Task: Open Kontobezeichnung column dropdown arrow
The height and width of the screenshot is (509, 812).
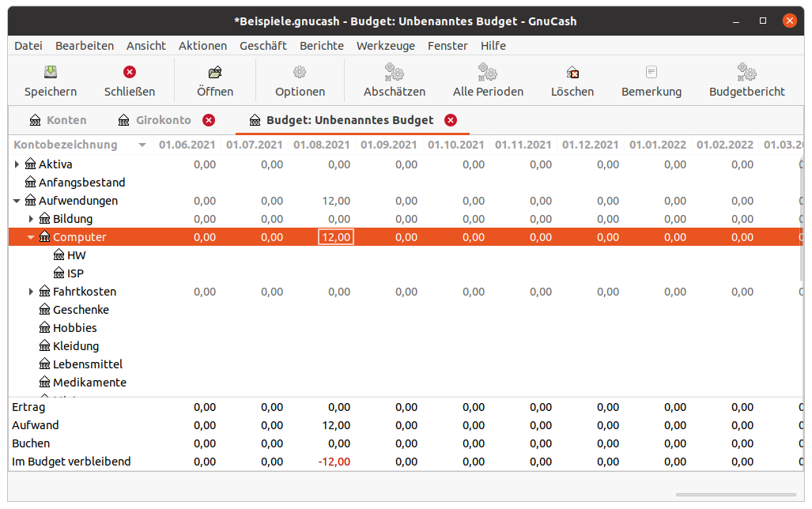Action: coord(142,145)
